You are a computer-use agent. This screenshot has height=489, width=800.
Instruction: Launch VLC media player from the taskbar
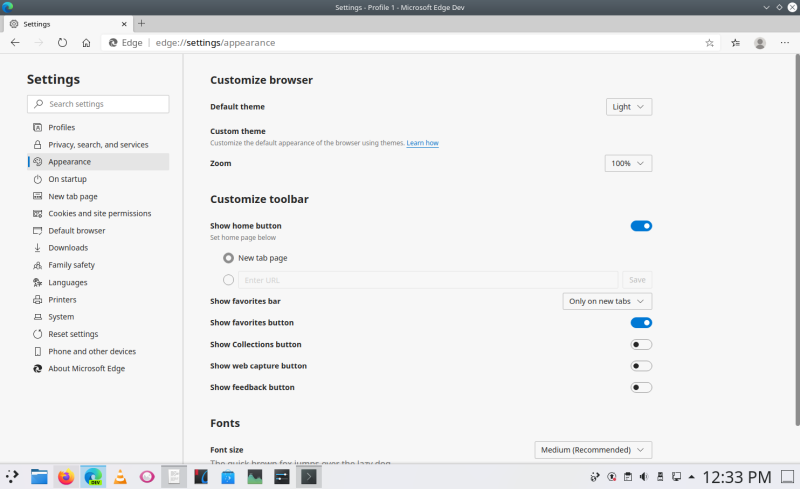click(x=120, y=477)
